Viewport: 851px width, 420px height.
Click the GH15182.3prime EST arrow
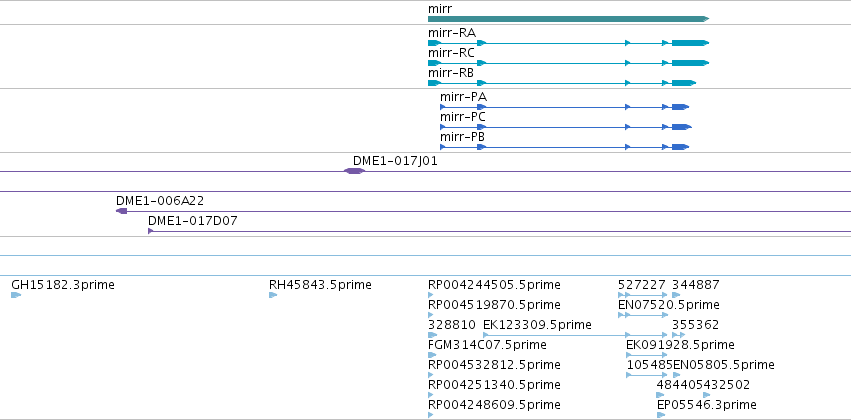(16, 295)
